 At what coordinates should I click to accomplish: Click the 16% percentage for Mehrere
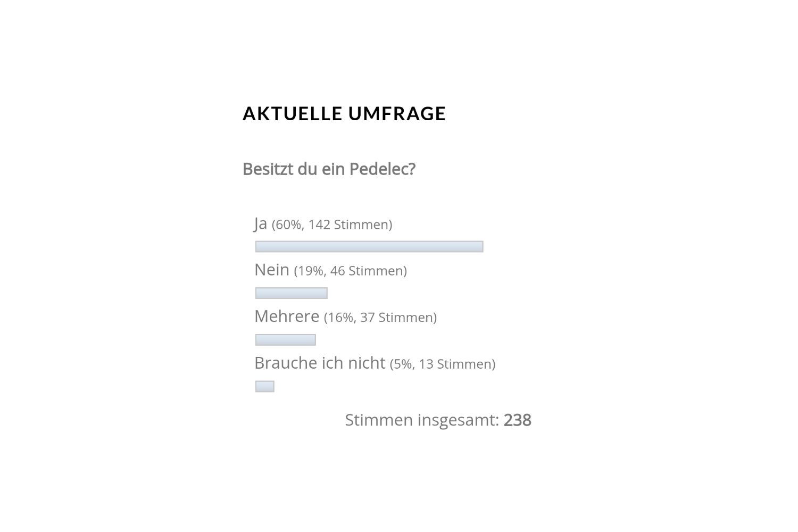coord(340,318)
